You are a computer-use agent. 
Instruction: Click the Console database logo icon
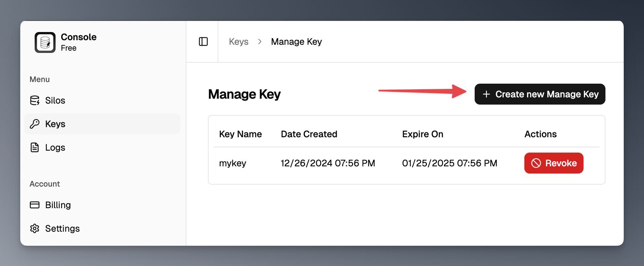tap(45, 42)
